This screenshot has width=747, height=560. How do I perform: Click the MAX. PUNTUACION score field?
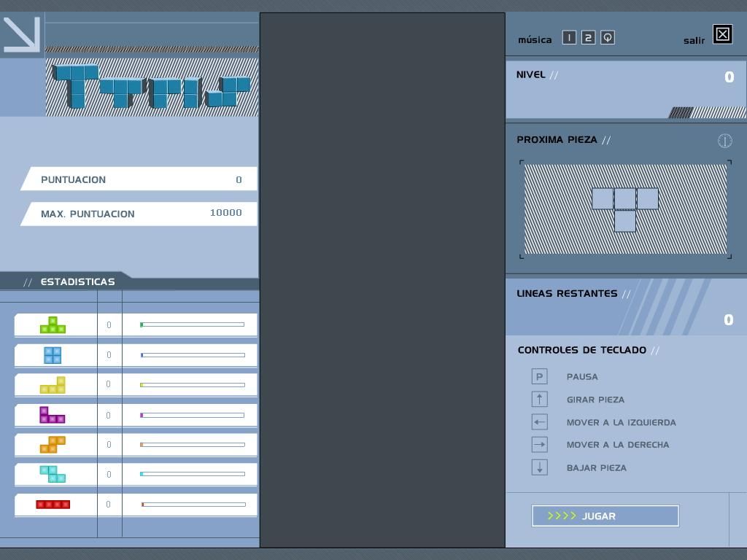pos(140,214)
